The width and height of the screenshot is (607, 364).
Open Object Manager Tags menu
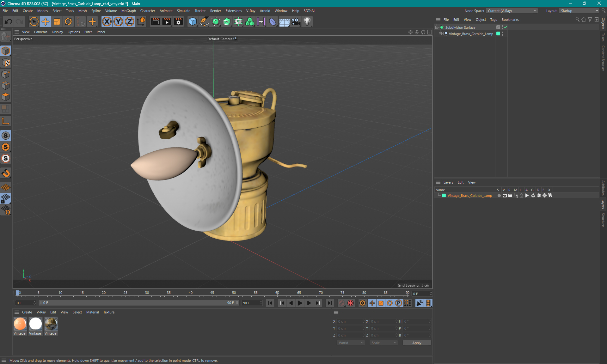point(494,20)
